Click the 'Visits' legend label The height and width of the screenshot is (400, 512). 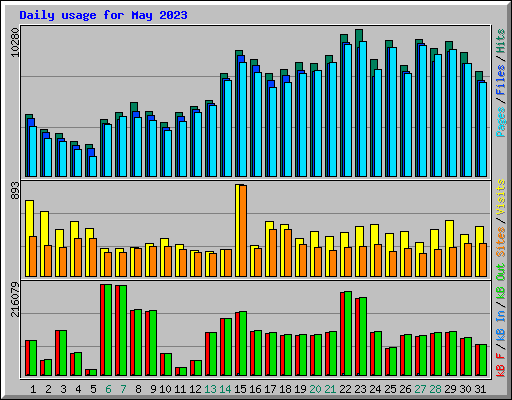[x=501, y=198]
